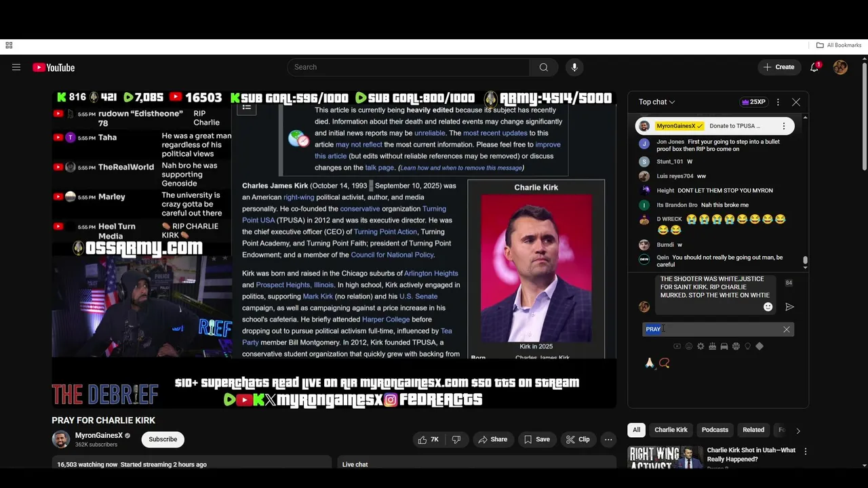Open All Bookmarks folder

(x=839, y=45)
